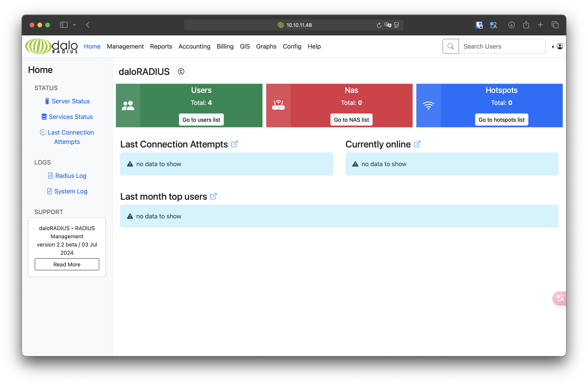588x385 pixels.
Task: Click 'version 2.2 beta / 03 Jul 2024' text
Action: (x=67, y=249)
